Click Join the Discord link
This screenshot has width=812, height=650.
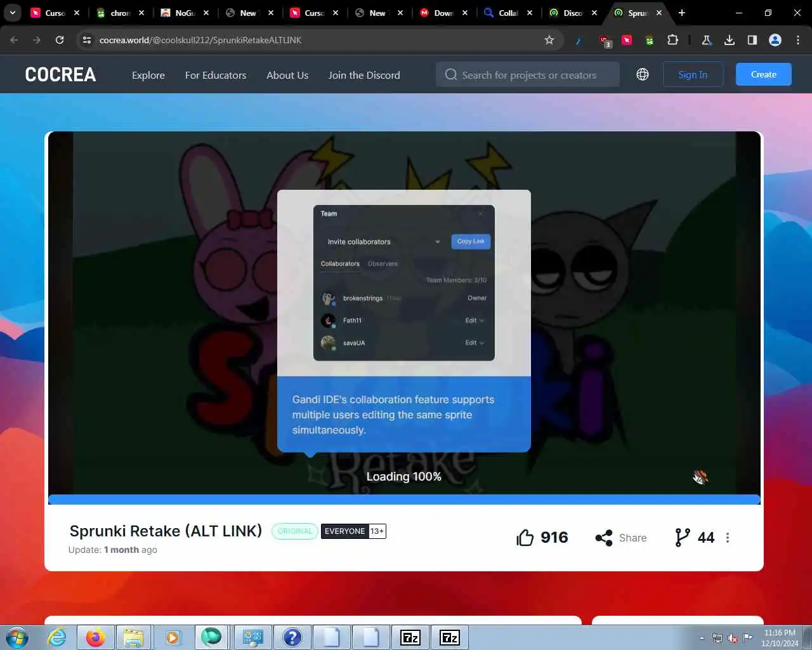tap(364, 75)
